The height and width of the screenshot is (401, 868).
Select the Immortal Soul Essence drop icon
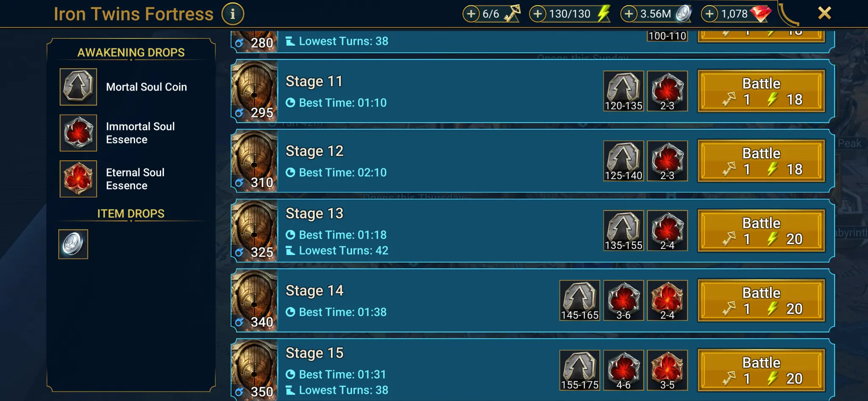(78, 133)
